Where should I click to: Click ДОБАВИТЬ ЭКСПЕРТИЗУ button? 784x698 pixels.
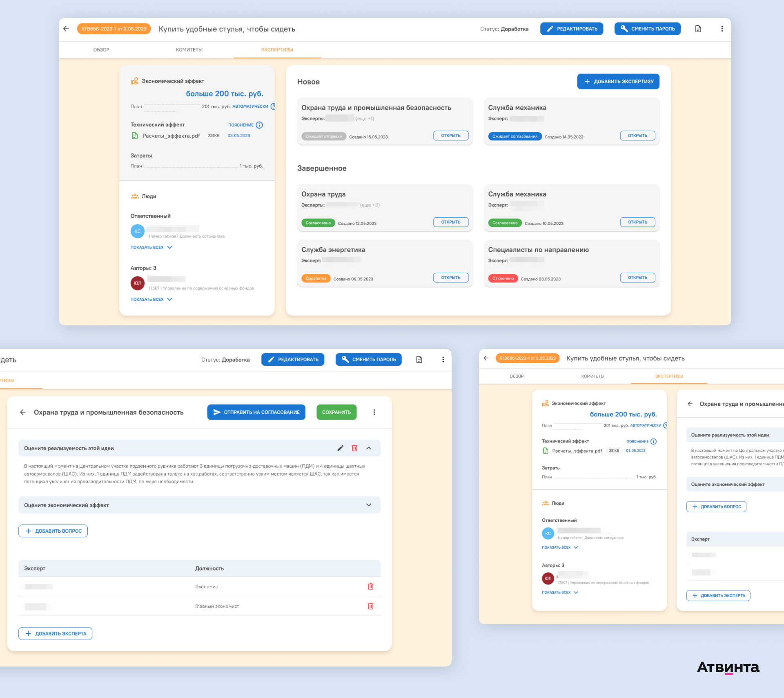click(618, 82)
